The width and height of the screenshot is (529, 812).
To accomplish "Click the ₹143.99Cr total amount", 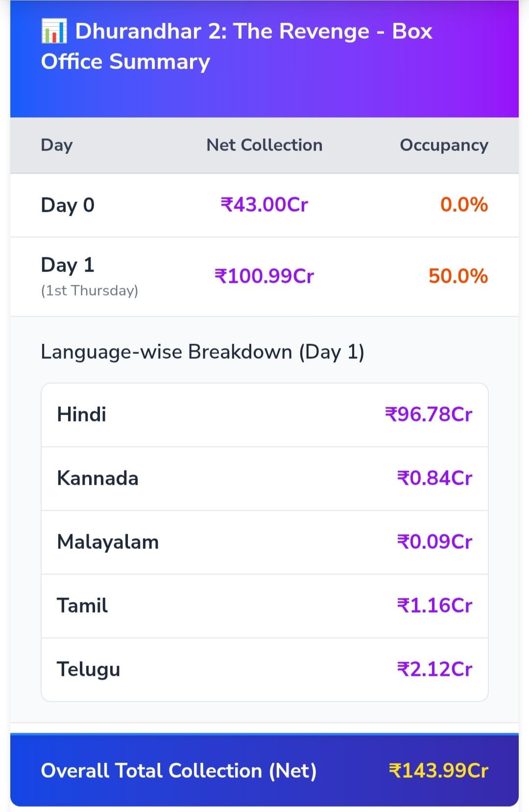I will tap(438, 771).
